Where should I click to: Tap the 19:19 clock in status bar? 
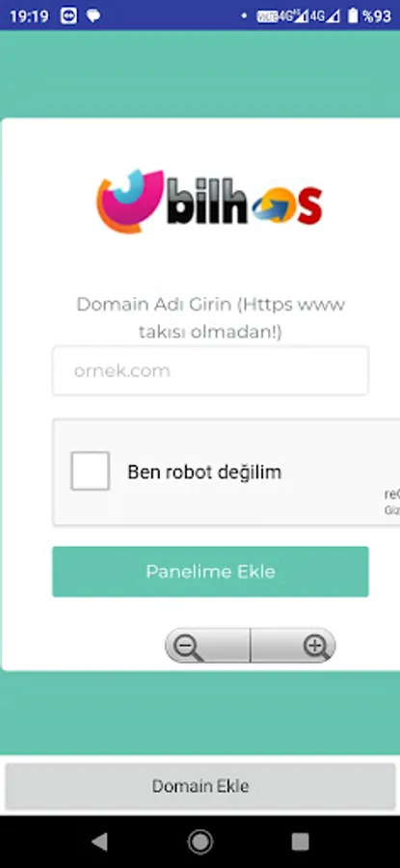(x=29, y=16)
